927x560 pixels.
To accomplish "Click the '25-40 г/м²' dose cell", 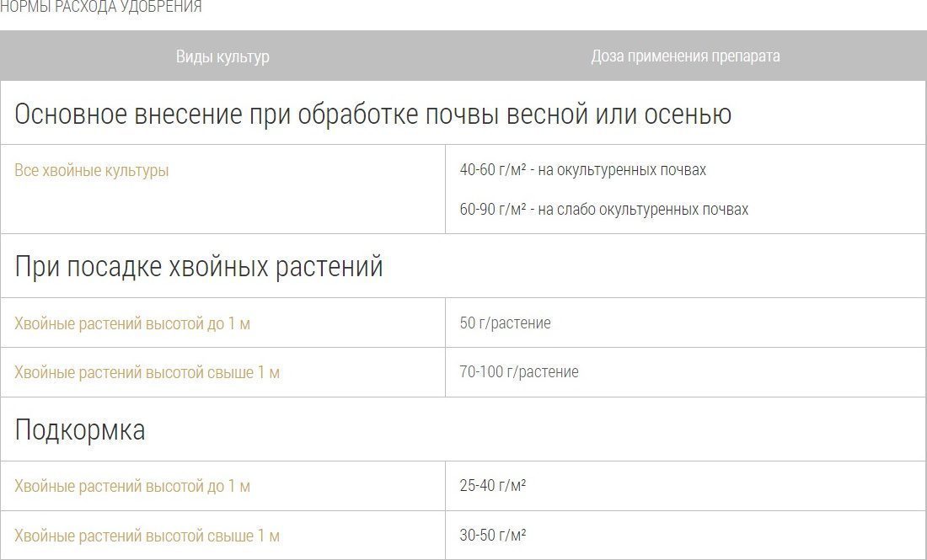I will click(x=493, y=486).
